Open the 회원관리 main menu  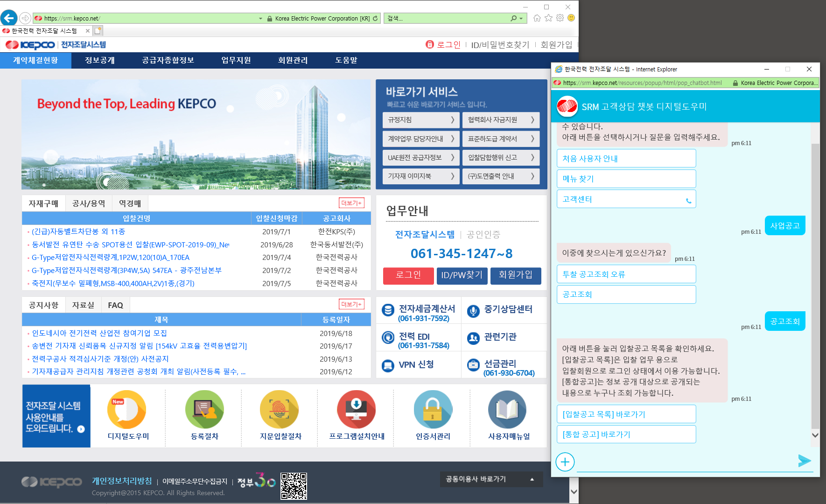(x=293, y=60)
